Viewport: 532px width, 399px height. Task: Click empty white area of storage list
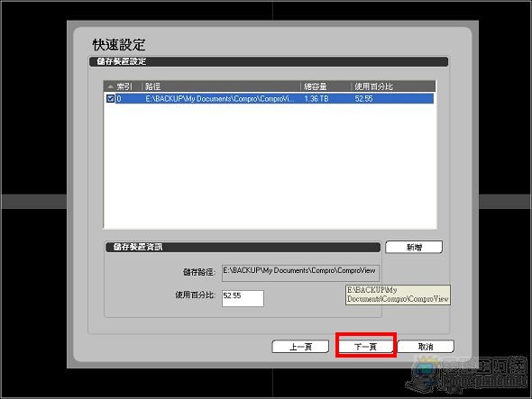[x=270, y=166]
